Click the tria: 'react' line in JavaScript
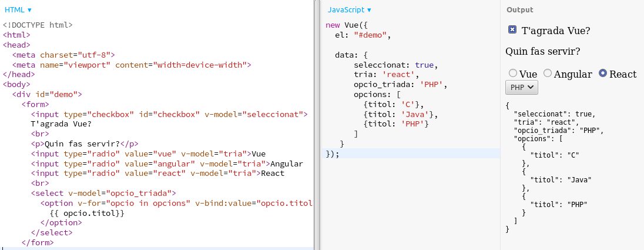The image size is (644, 250). coord(386,75)
